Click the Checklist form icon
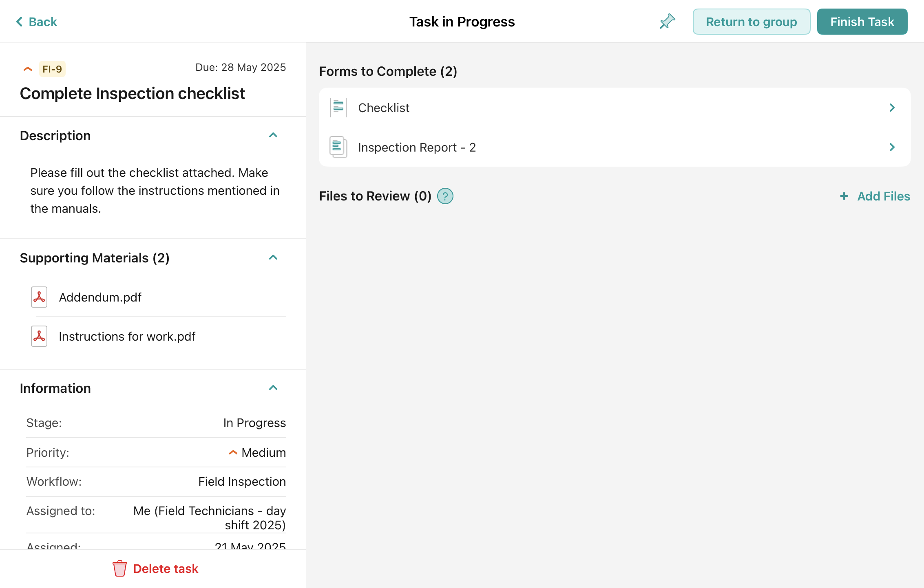The image size is (924, 588). tap(338, 108)
